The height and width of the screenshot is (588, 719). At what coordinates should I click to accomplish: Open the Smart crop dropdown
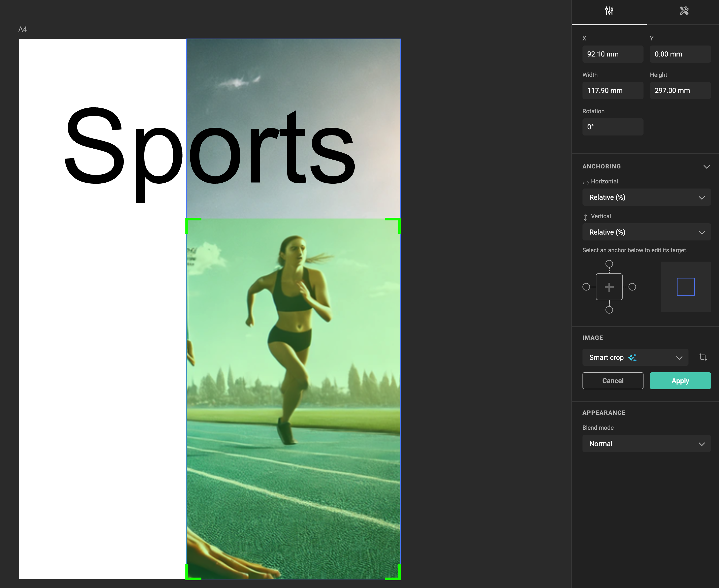tap(635, 358)
